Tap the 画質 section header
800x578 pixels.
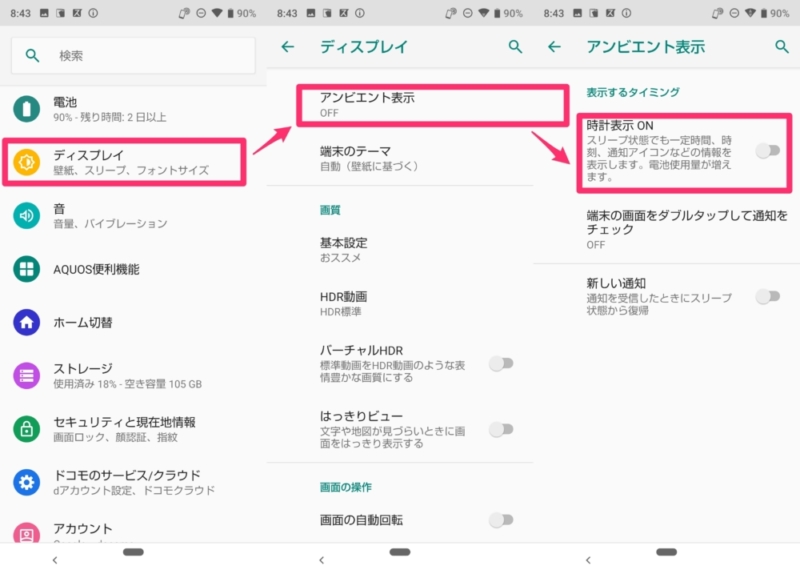tap(330, 210)
